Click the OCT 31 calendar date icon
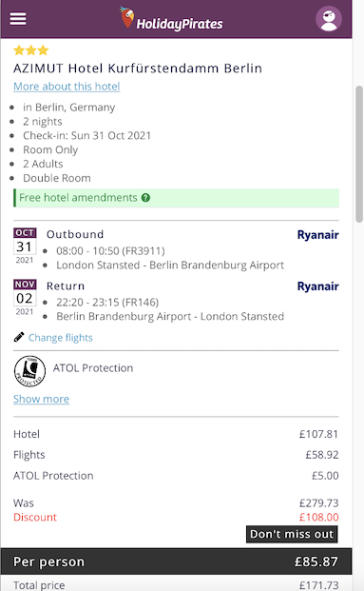The height and width of the screenshot is (591, 364). pyautogui.click(x=25, y=246)
